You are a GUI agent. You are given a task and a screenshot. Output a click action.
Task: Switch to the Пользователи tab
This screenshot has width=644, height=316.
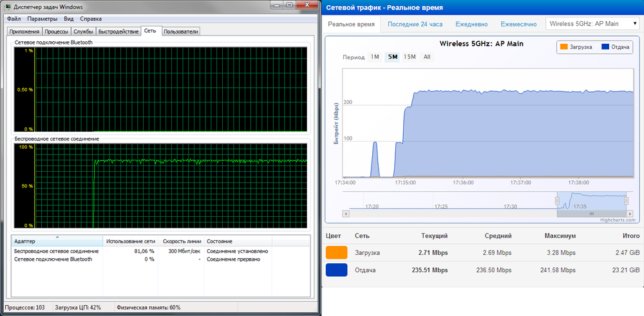181,32
